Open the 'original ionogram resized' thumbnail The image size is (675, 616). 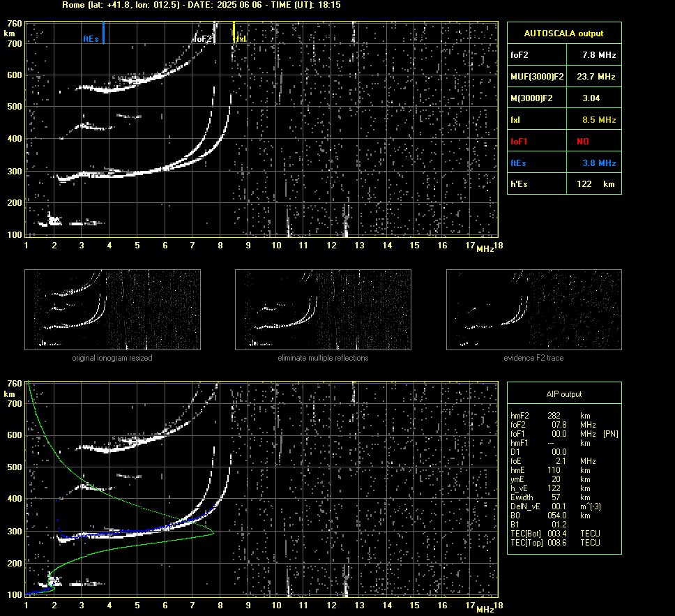pyautogui.click(x=112, y=310)
